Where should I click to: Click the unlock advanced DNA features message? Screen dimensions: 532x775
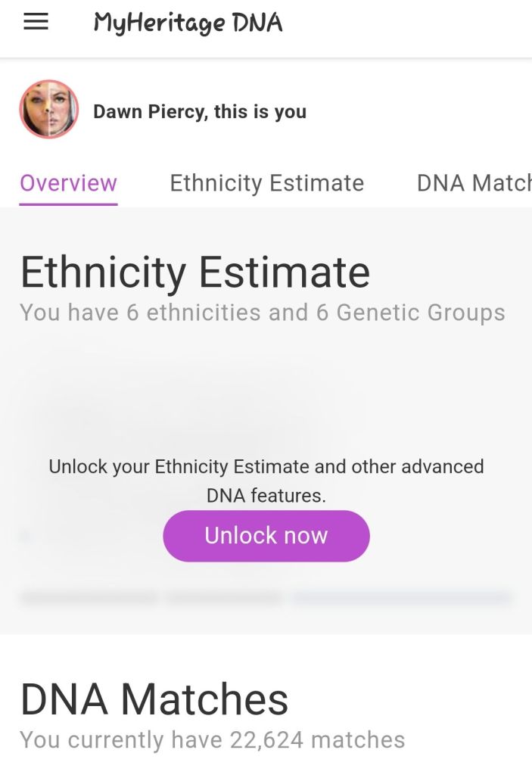pos(266,480)
